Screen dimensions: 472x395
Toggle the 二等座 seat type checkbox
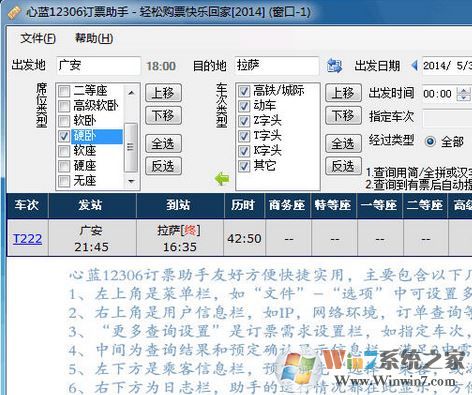click(64, 91)
